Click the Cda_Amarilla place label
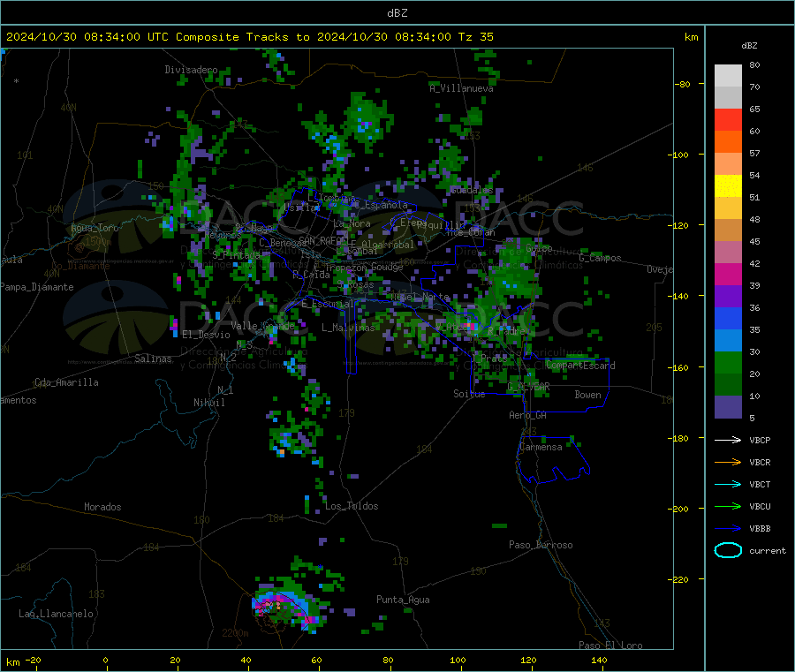795x672 pixels. click(x=66, y=382)
